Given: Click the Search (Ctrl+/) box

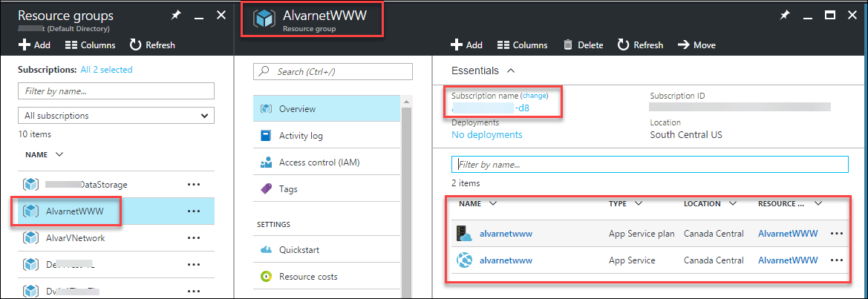Looking at the screenshot, I should click(333, 71).
